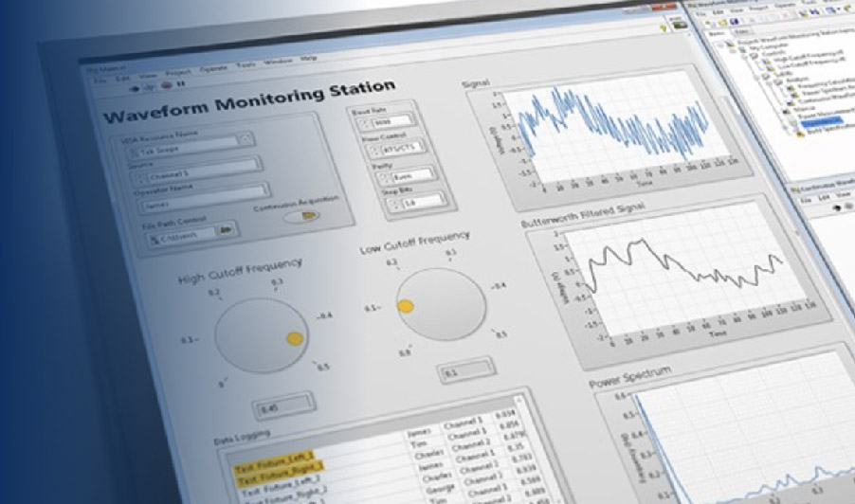Click the Baud Rate stepper arrows
This screenshot has width=855, height=504.
[x=365, y=124]
